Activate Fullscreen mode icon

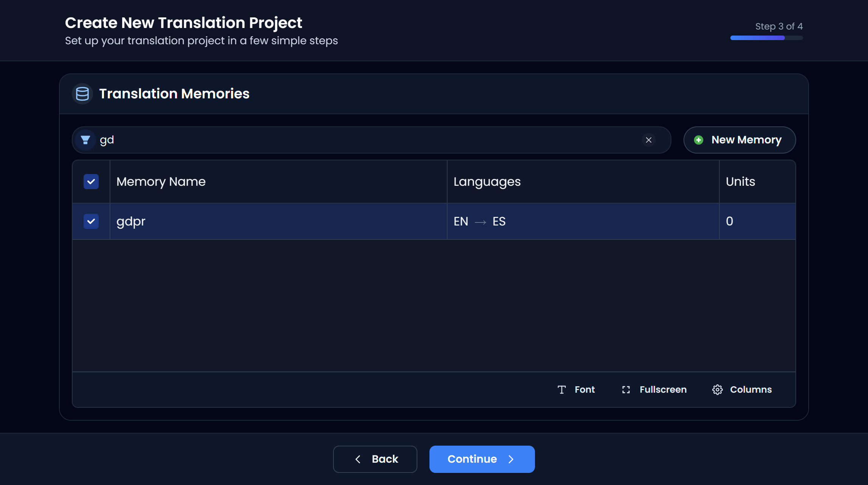pos(626,389)
